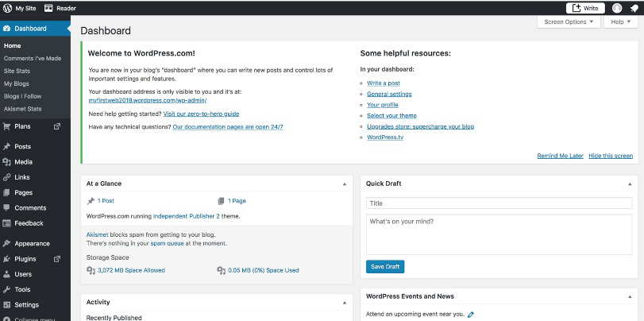644x321 pixels.
Task: Click the Select your theme link
Action: [391, 115]
